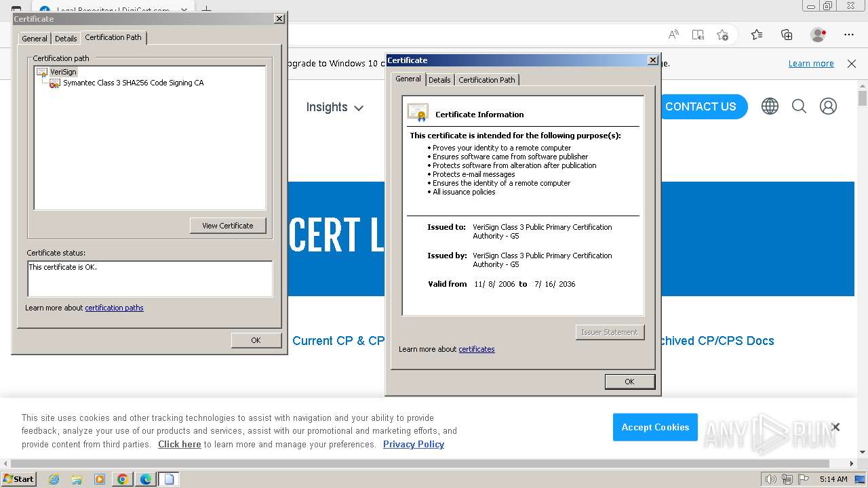Select Certification Path tab in left Certificate dialog

pos(113,37)
